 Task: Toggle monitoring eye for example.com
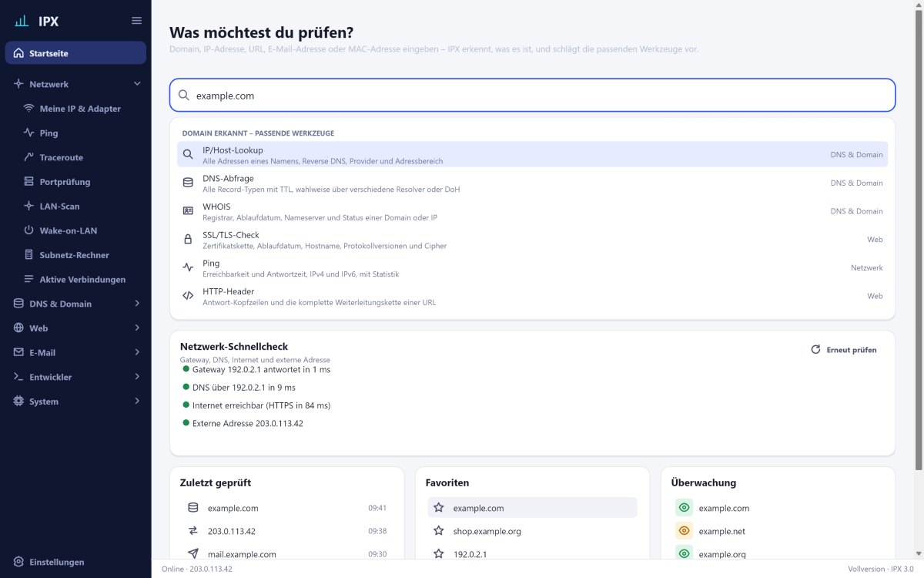click(685, 508)
